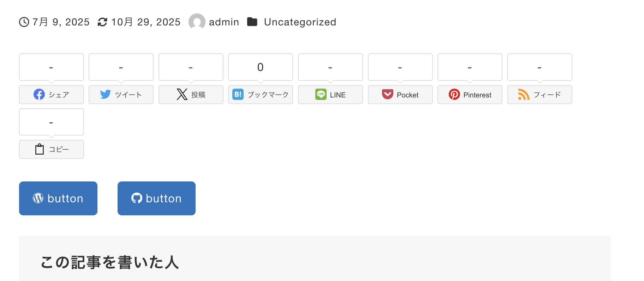
Task: Click the admin avatar image
Action: [x=197, y=22]
